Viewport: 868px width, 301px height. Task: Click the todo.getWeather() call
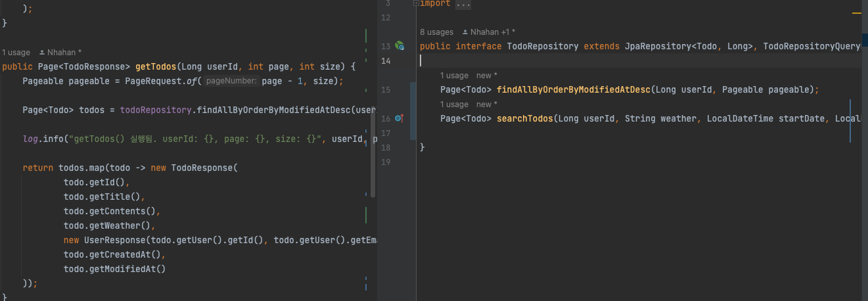click(x=107, y=225)
